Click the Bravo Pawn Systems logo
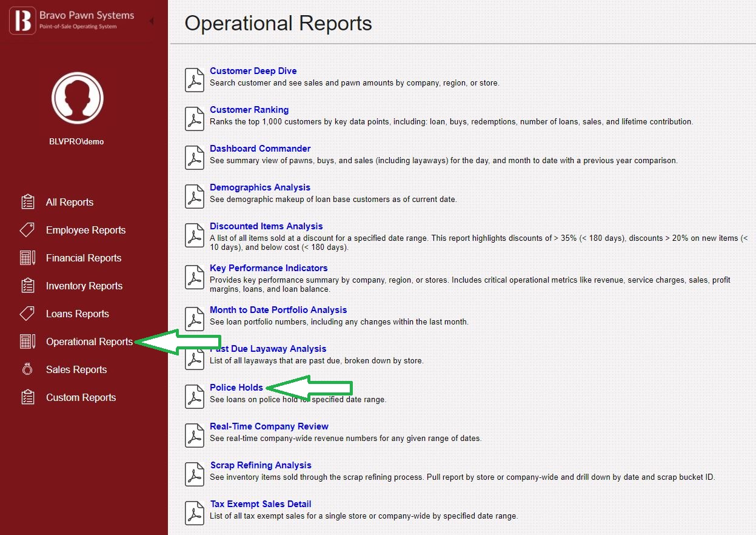The height and width of the screenshot is (535, 756). point(72,21)
